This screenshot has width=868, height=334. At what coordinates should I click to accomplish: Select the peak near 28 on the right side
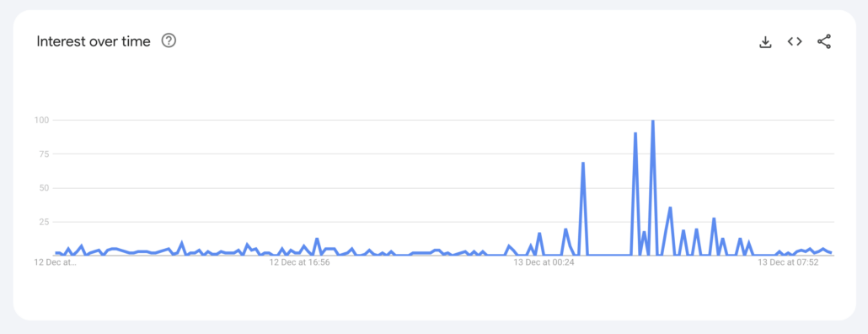[714, 218]
